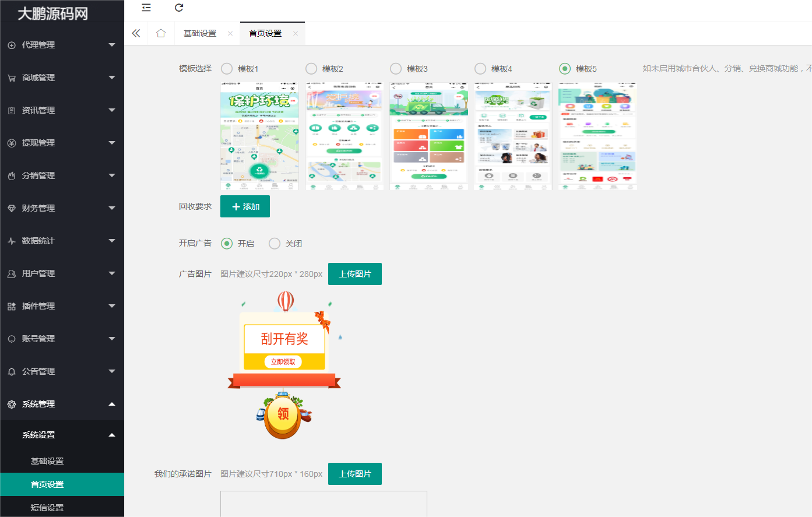Click the 添加 button for 回收要求
Viewport: 812px width, 517px height.
pyautogui.click(x=245, y=206)
